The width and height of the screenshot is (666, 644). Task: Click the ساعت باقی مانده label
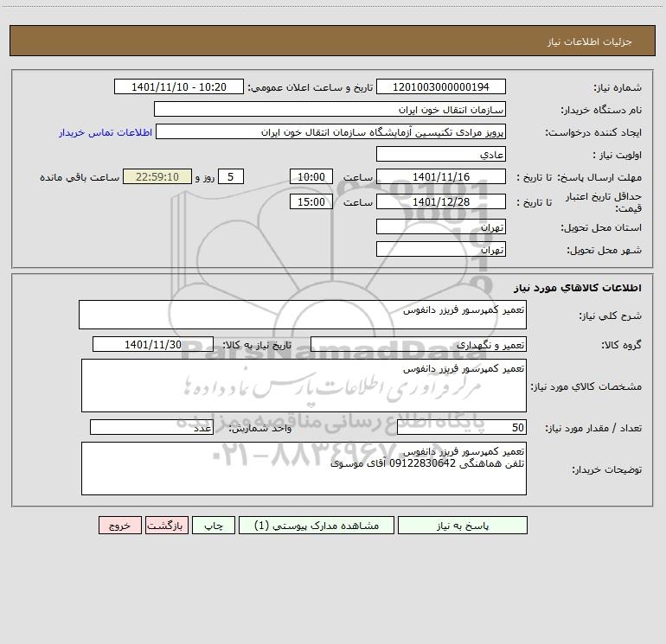pyautogui.click(x=80, y=177)
